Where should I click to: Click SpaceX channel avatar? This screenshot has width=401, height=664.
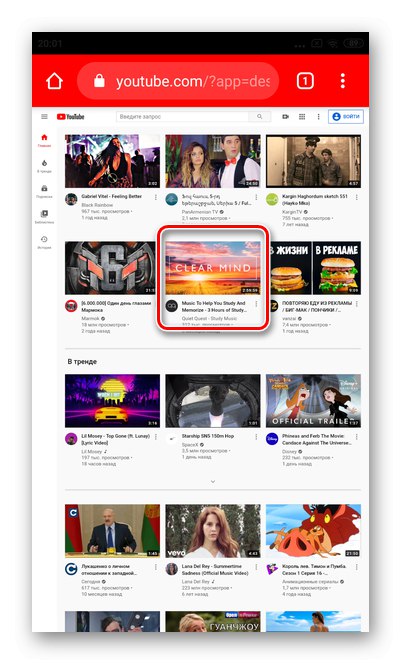point(171,439)
